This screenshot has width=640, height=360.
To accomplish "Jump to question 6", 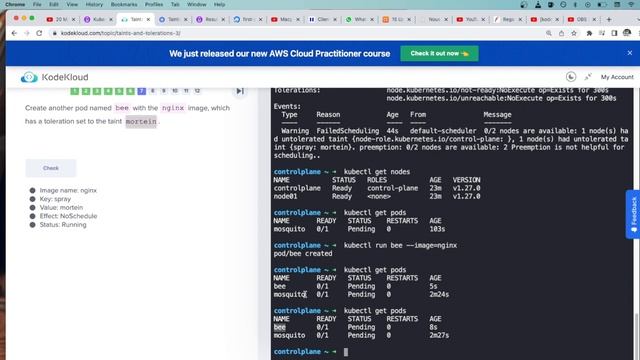I will point(130,91).
